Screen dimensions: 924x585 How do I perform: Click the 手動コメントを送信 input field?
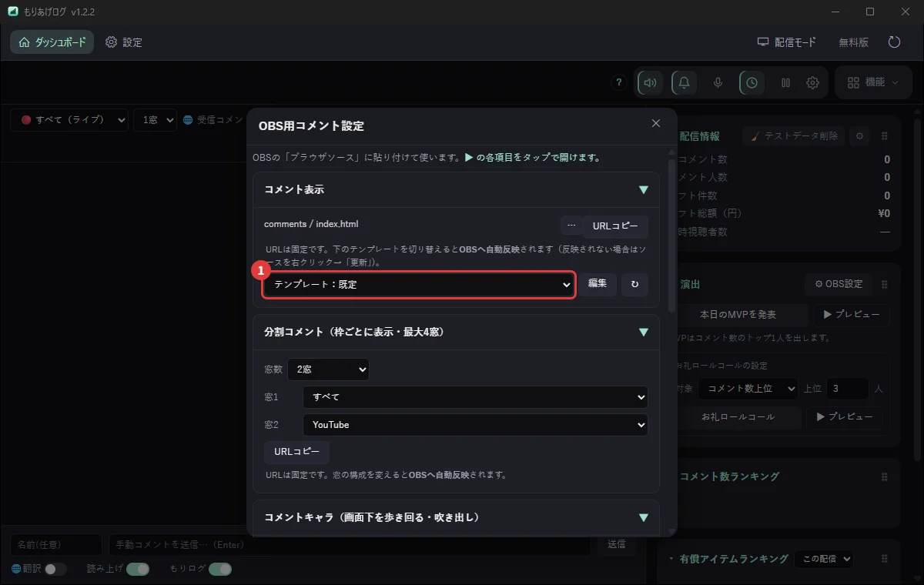pos(350,544)
